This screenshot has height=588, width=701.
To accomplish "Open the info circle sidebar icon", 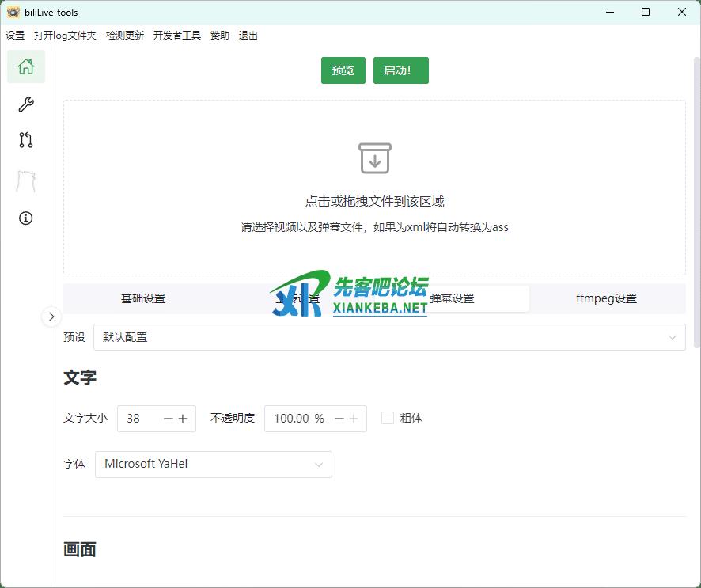I will [26, 218].
